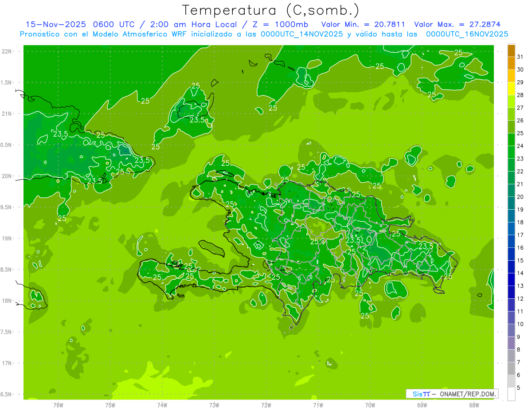
Task: Click colorbar label "10"
Action: pos(521,324)
